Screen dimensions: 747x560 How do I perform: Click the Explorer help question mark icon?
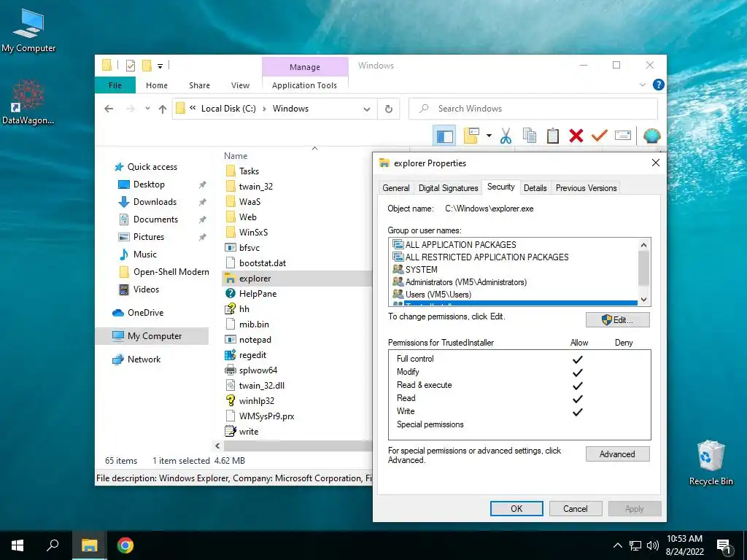click(659, 85)
